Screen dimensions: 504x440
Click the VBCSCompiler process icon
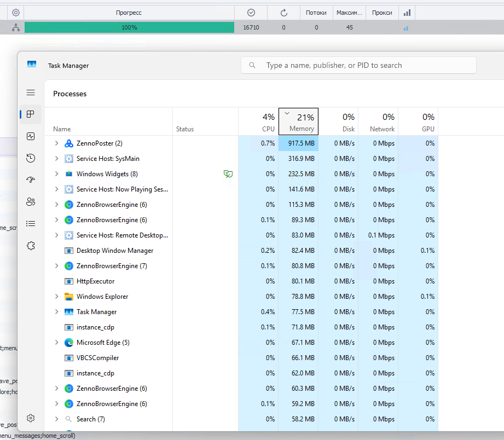[x=69, y=358]
